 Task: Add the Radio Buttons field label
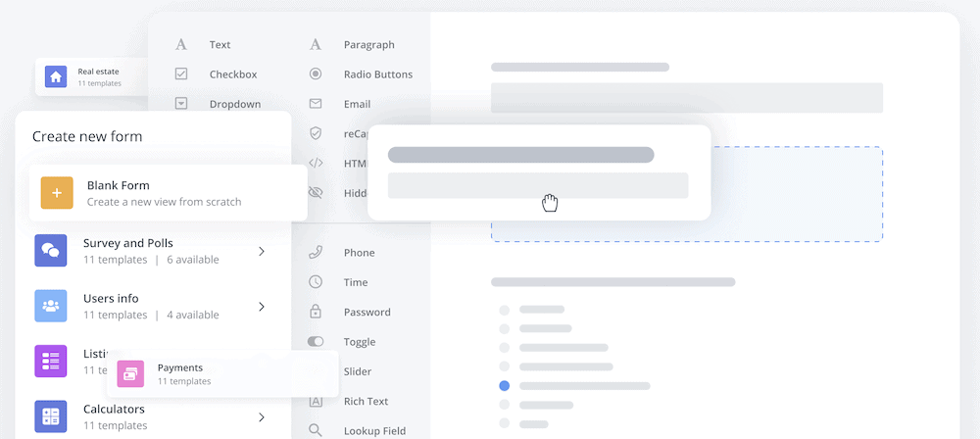pyautogui.click(x=378, y=73)
